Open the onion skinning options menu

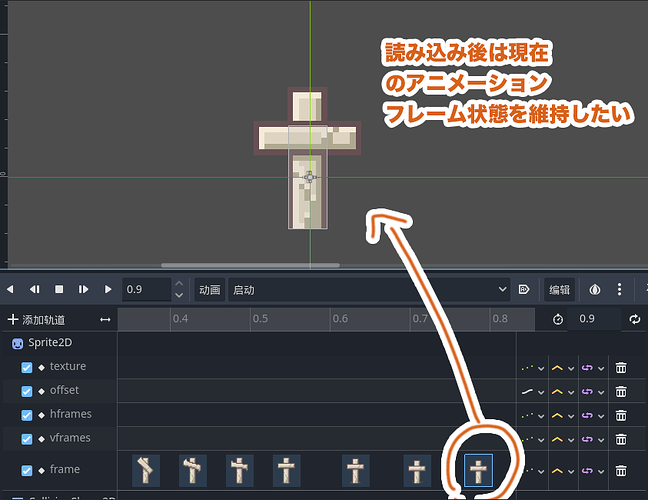tap(622, 289)
